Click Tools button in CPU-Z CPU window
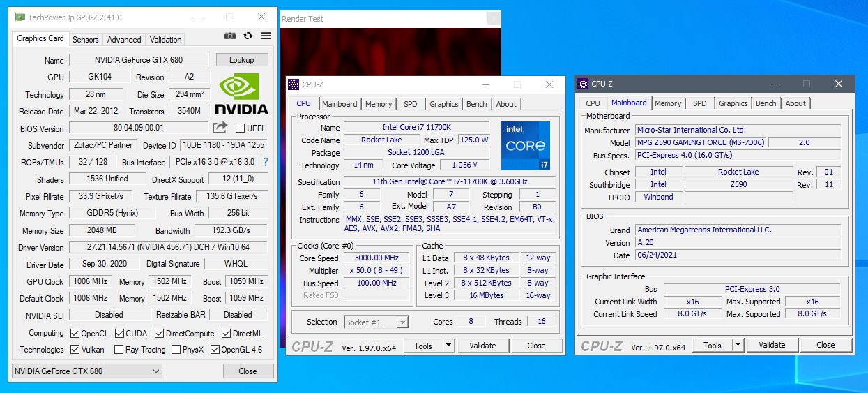 (423, 346)
